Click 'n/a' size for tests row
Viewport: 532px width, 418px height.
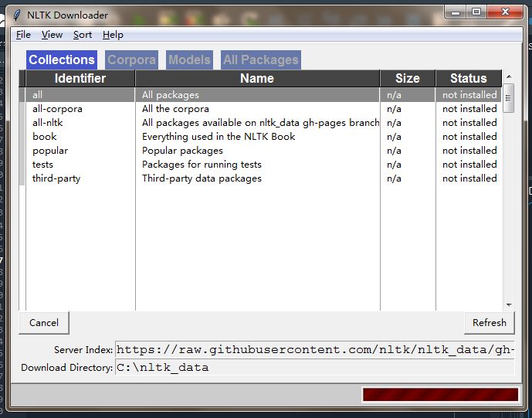coord(394,165)
